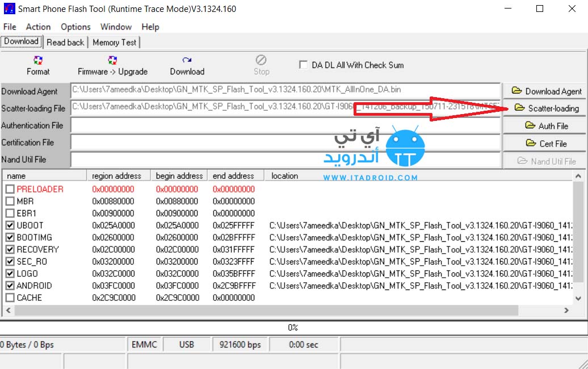Click the 921600 bps baud rate cell

pyautogui.click(x=240, y=345)
